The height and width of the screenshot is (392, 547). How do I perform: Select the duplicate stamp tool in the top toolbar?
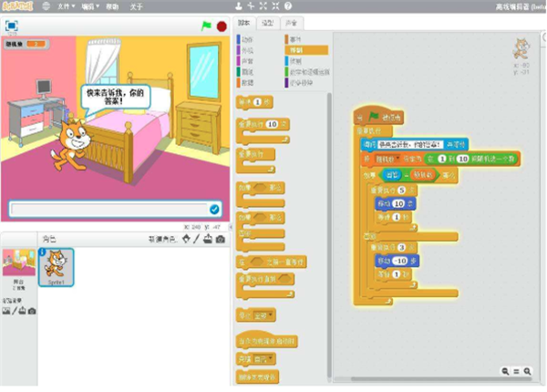[239, 6]
